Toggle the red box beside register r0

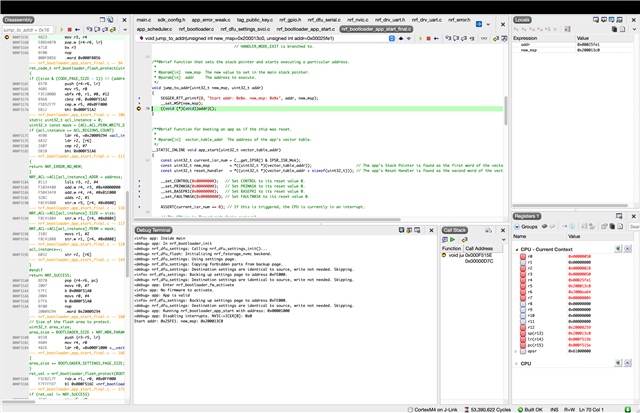523,256
